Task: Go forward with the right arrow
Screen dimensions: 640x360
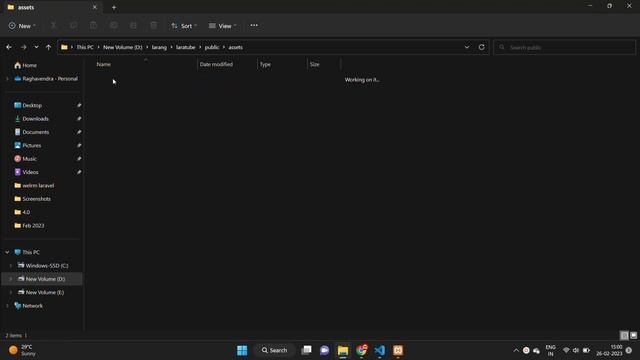Action: point(23,47)
